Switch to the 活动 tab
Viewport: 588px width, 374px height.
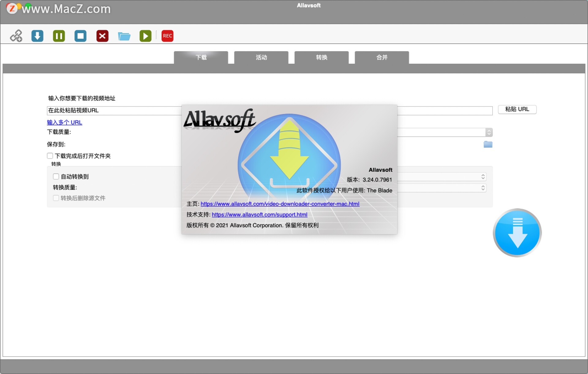[261, 58]
